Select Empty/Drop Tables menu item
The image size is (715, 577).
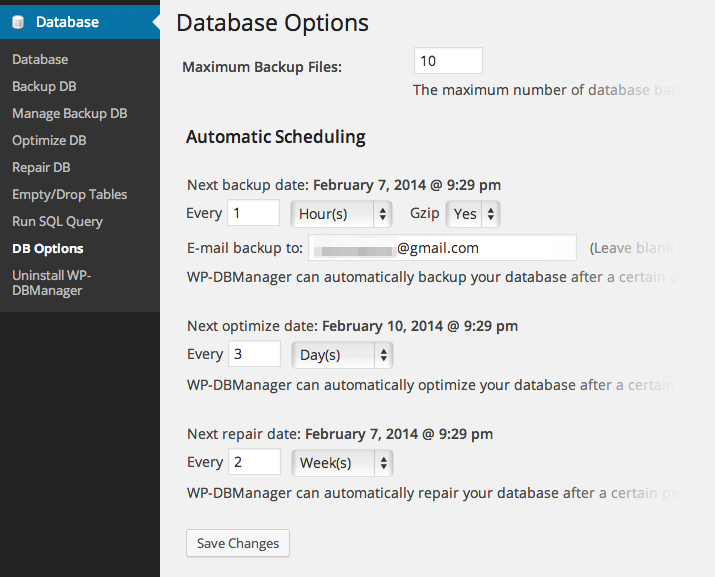[69, 195]
